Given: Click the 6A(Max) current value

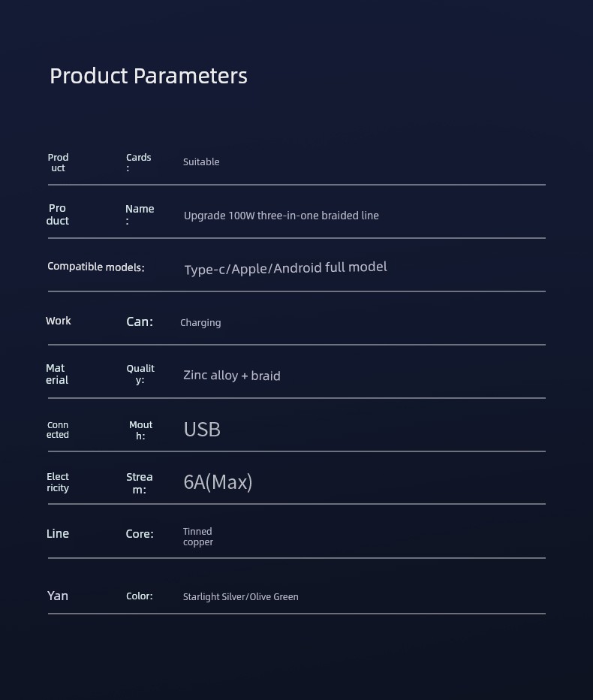Looking at the screenshot, I should pyautogui.click(x=218, y=482).
